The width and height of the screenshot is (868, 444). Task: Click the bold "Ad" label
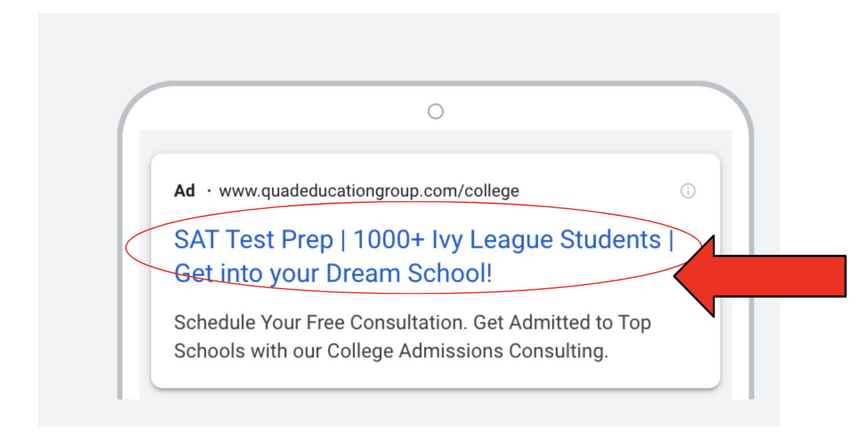coord(184,191)
